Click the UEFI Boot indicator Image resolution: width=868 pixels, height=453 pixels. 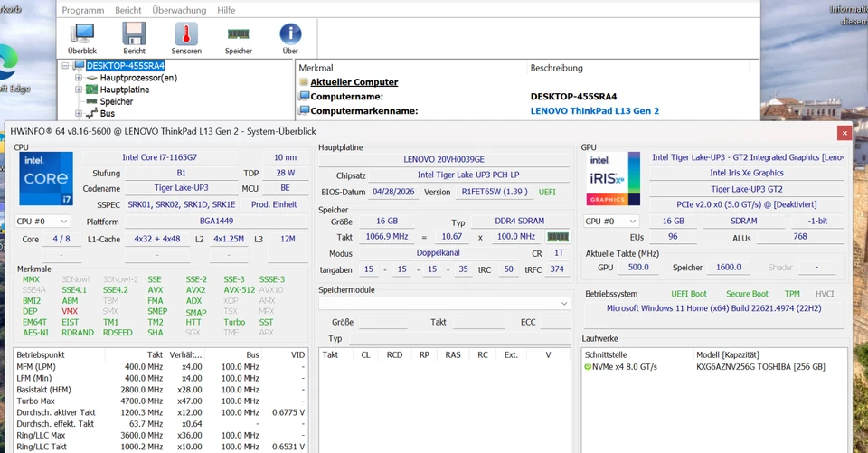coord(689,294)
